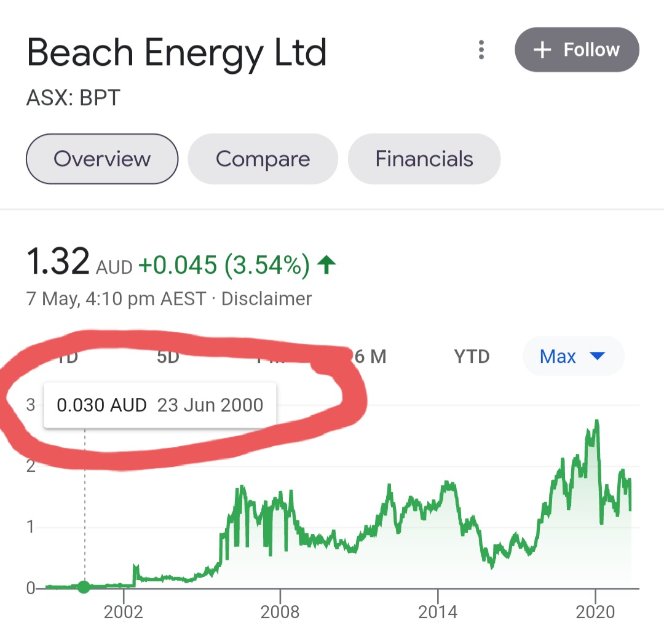Screen dimensions: 664x644
Task: Click the ASX: BPT ticker text
Action: pyautogui.click(x=73, y=98)
